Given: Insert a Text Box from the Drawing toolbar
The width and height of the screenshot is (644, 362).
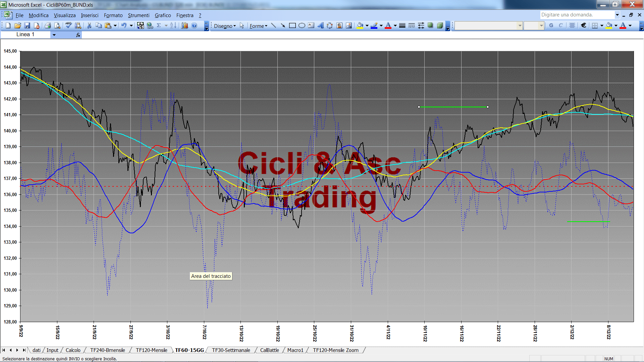Looking at the screenshot, I should pos(311,25).
